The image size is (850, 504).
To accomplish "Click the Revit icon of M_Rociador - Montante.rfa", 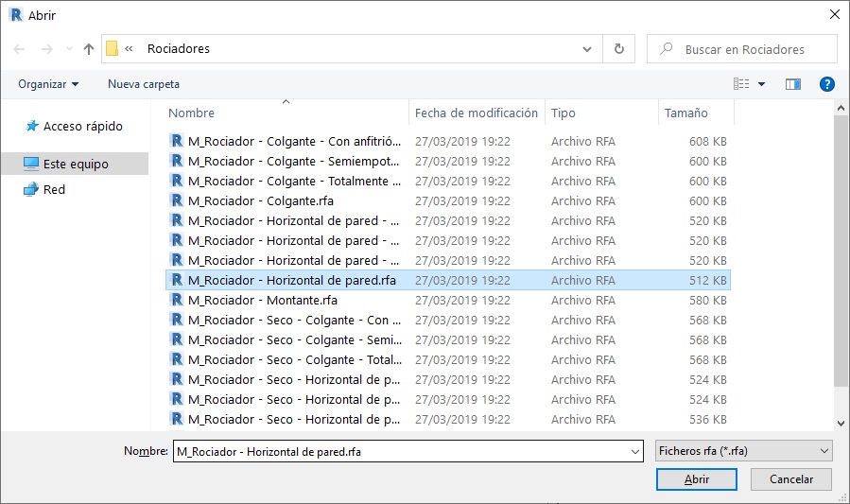I will click(176, 300).
